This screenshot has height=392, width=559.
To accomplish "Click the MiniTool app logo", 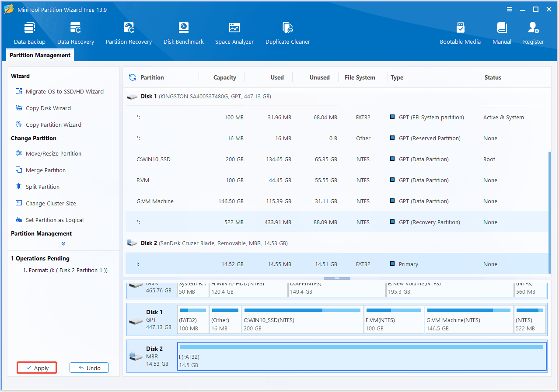I will tap(9, 10).
